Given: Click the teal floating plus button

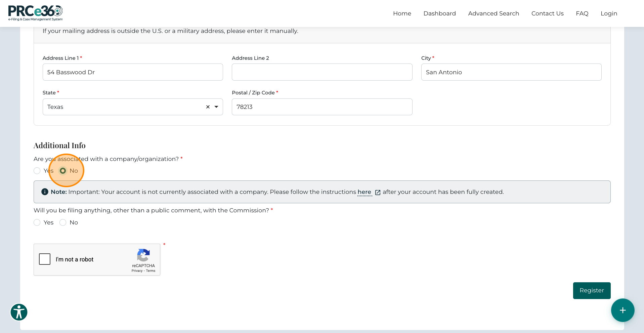Looking at the screenshot, I should pos(622,310).
